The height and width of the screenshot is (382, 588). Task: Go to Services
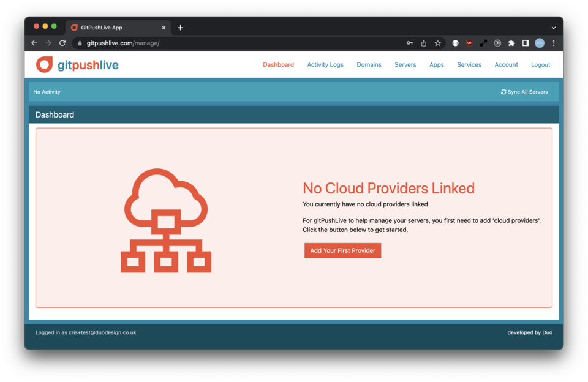click(x=469, y=64)
